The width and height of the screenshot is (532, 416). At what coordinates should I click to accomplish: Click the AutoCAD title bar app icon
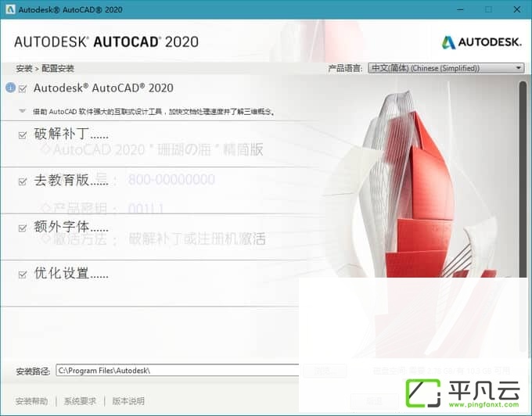tap(10, 9)
